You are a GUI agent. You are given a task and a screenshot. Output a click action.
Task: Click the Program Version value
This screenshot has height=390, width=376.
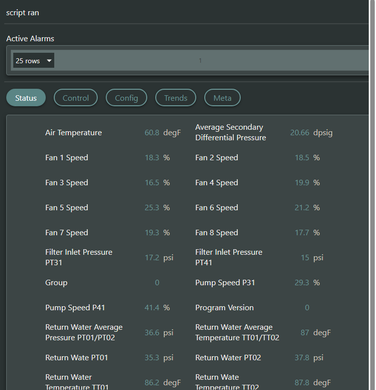(307, 308)
